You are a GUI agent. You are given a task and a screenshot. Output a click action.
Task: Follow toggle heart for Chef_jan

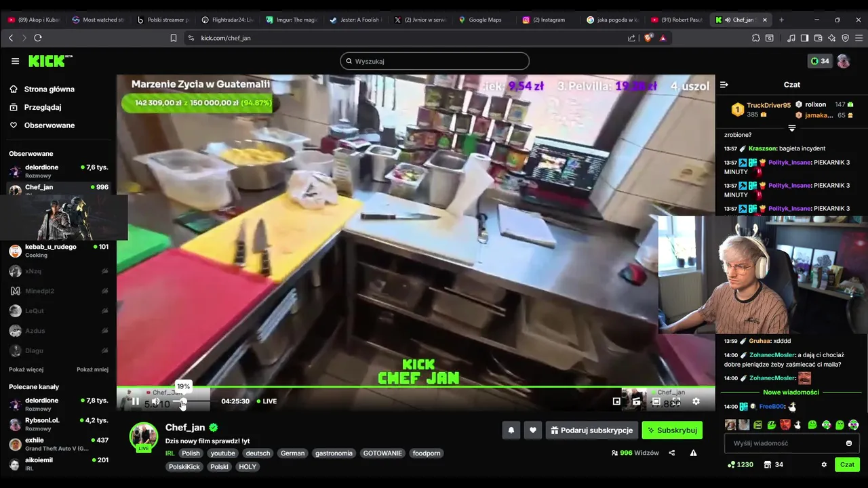click(533, 430)
